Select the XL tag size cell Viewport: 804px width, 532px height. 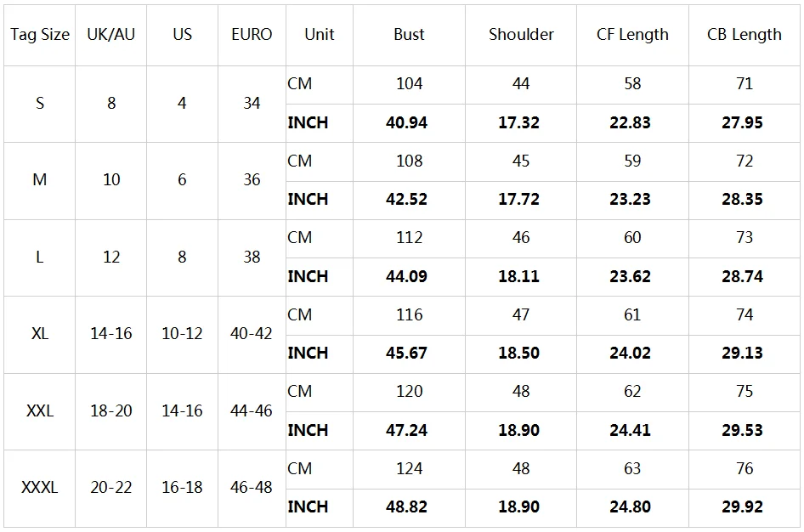click(39, 334)
